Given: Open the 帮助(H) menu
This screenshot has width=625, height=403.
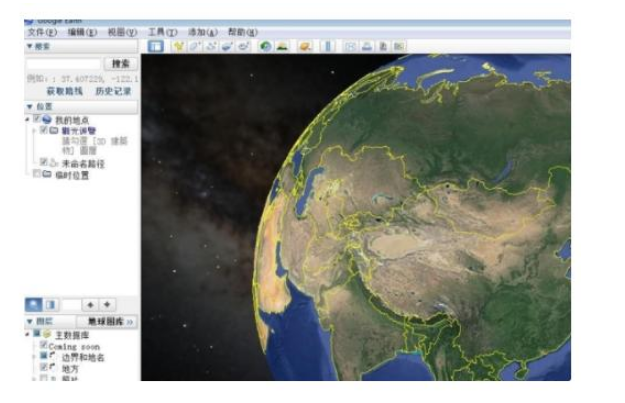Looking at the screenshot, I should [243, 32].
